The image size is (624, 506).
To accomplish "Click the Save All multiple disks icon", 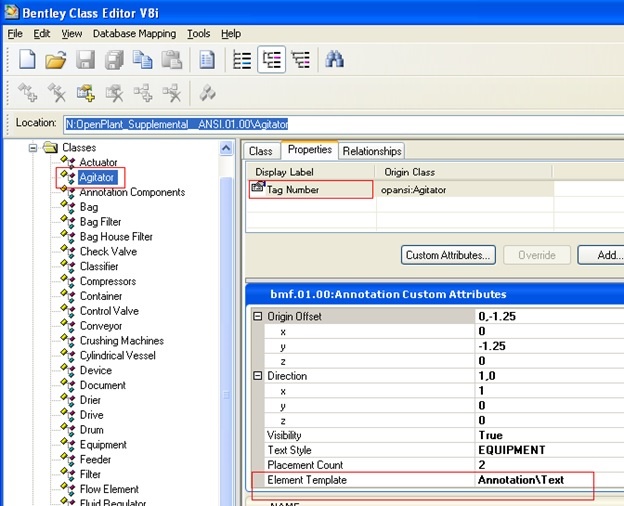I will (x=114, y=60).
